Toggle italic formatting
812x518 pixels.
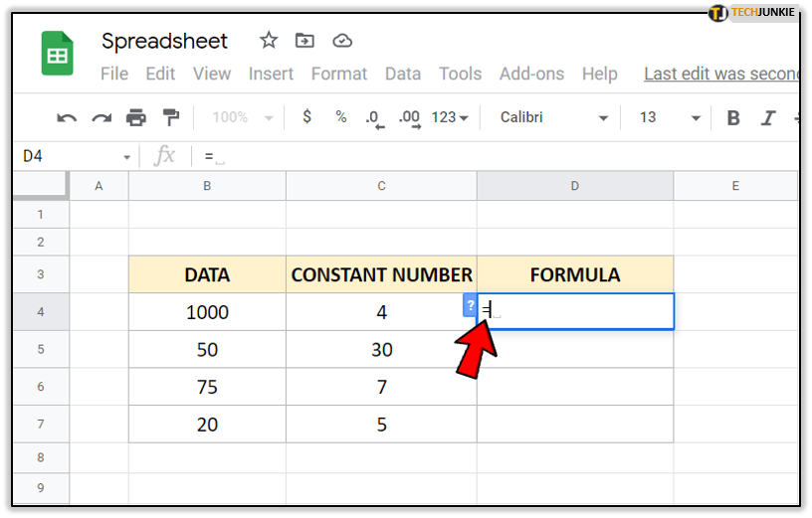(x=767, y=118)
